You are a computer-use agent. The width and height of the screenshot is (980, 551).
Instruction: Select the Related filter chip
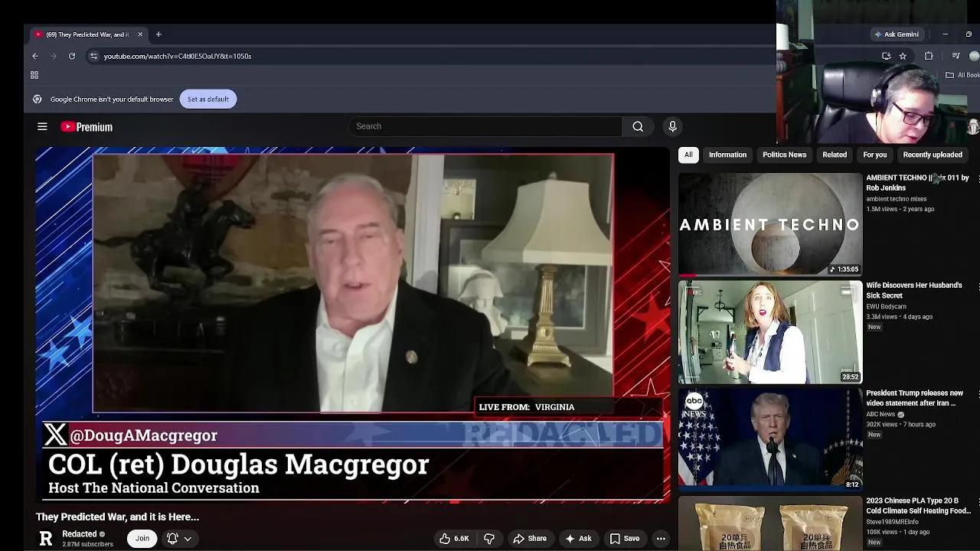835,155
